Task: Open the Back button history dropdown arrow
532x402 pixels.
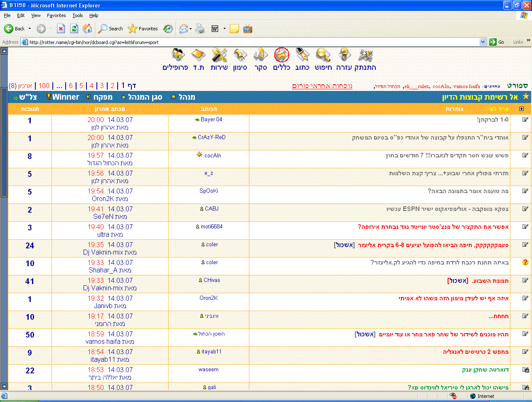Action: point(30,29)
